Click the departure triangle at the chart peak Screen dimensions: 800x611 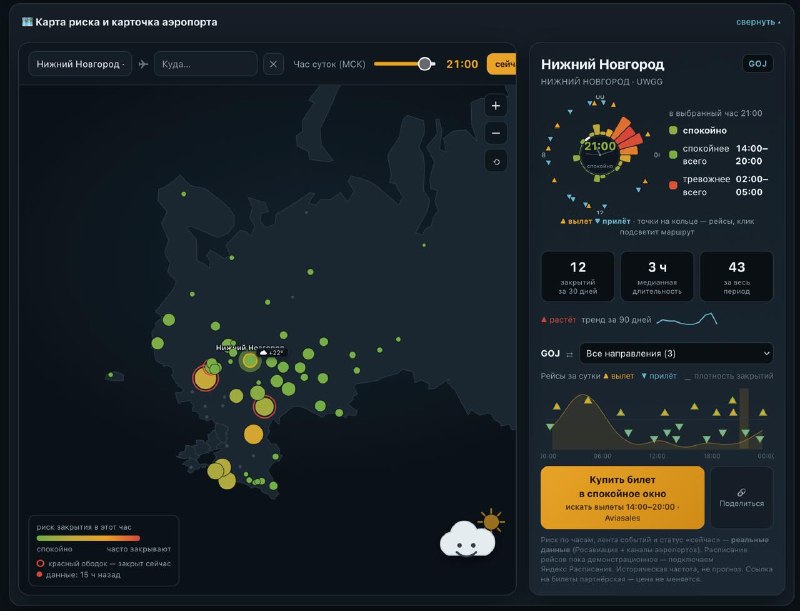588,400
